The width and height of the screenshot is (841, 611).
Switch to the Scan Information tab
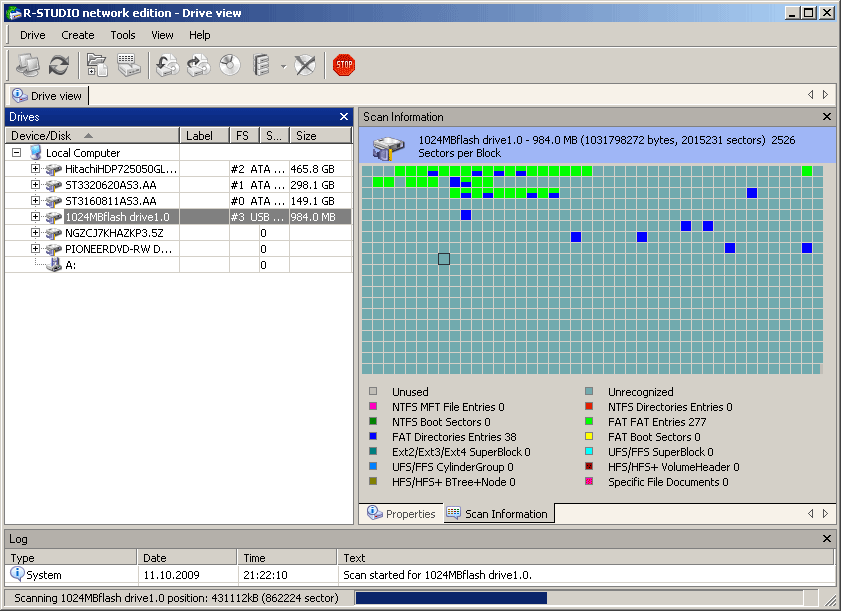[x=497, y=513]
